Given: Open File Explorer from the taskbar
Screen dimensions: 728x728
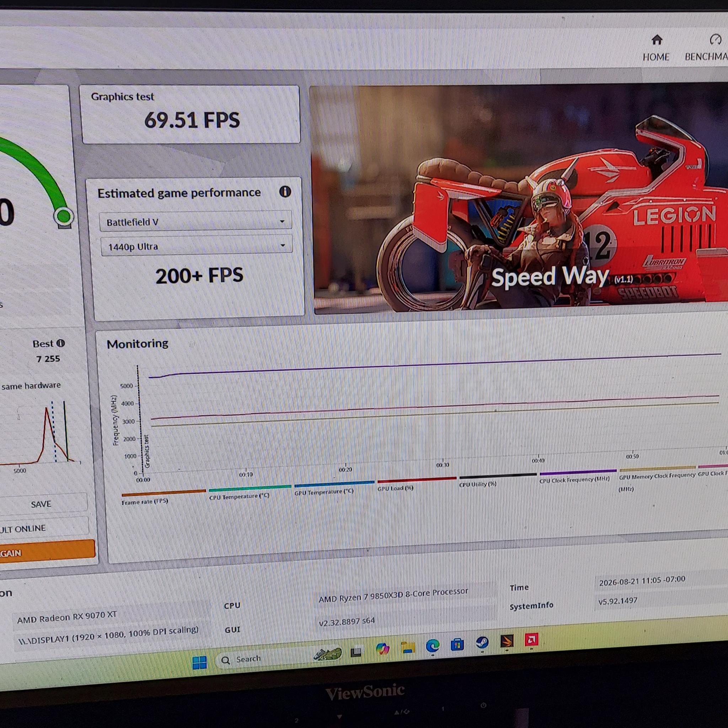Looking at the screenshot, I should 408,647.
